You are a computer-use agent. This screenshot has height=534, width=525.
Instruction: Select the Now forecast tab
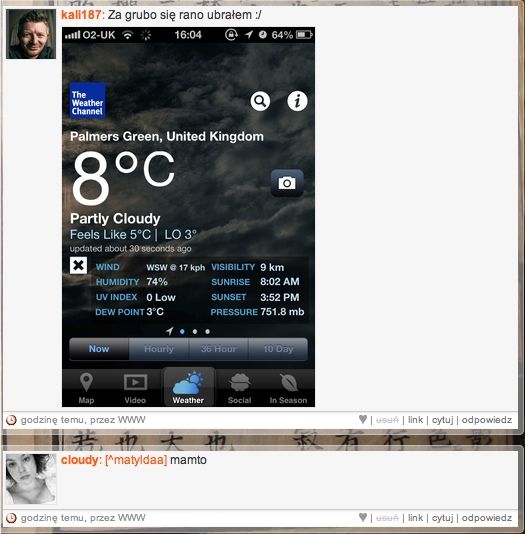[x=99, y=349]
